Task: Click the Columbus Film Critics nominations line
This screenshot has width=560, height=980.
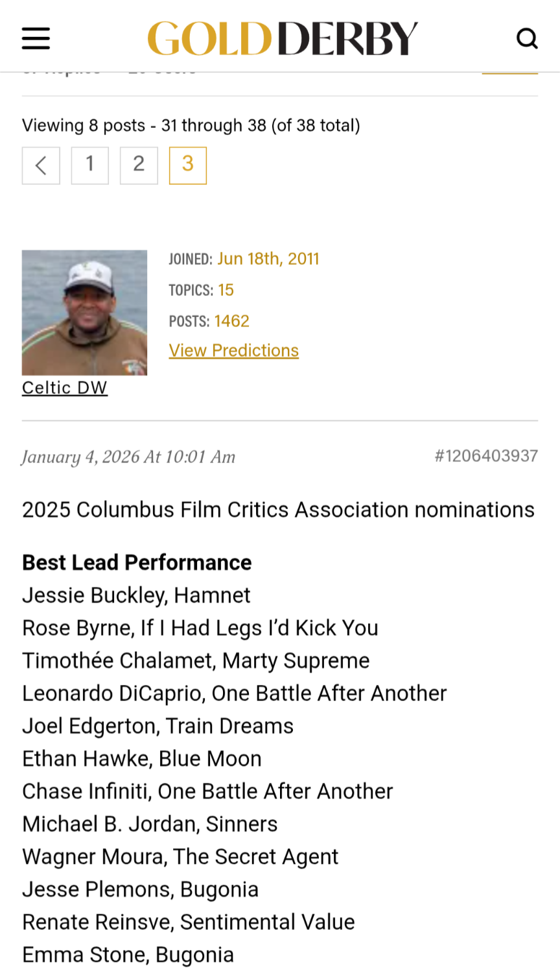Action: tap(278, 510)
